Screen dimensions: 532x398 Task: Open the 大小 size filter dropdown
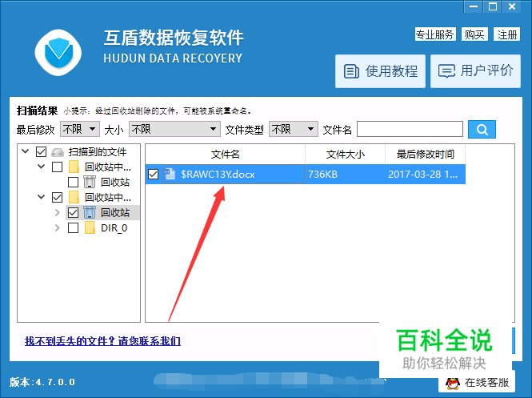click(174, 129)
